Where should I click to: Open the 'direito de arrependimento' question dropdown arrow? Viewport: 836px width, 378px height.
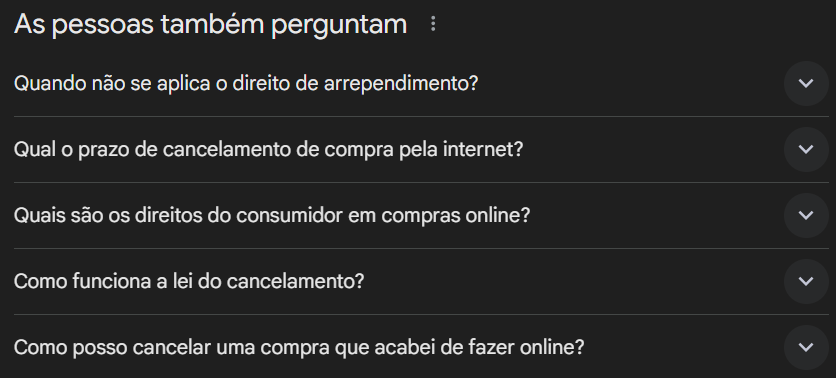806,83
